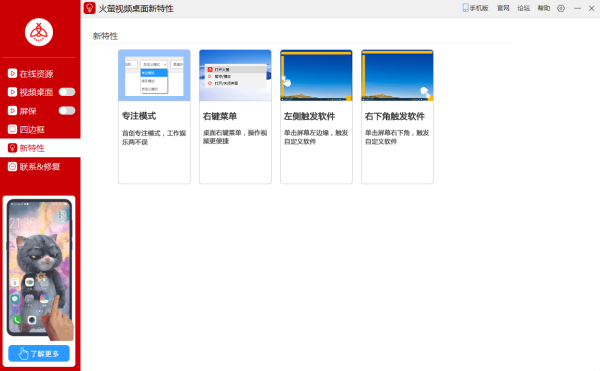Click the lightbulb icon in the title bar

[90, 8]
